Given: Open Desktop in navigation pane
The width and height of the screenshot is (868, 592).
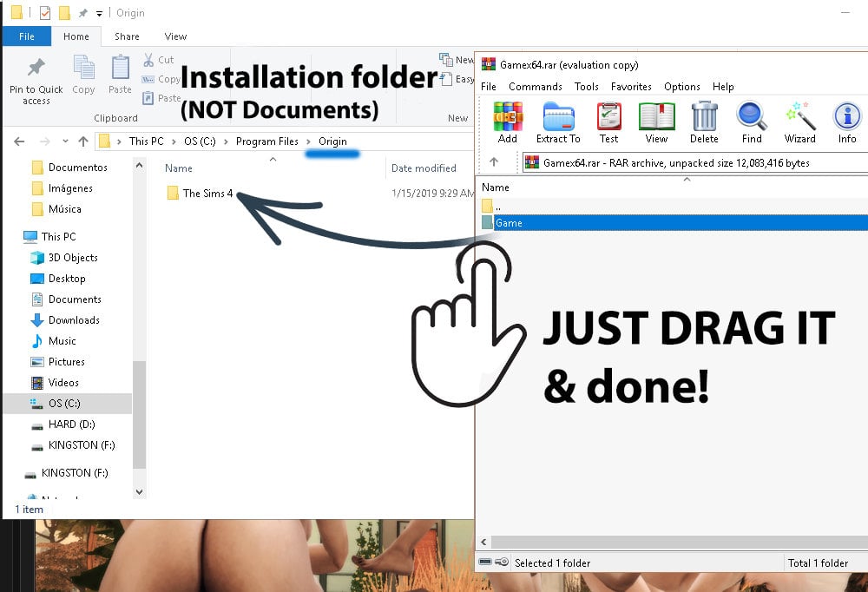Looking at the screenshot, I should pyautogui.click(x=58, y=279).
